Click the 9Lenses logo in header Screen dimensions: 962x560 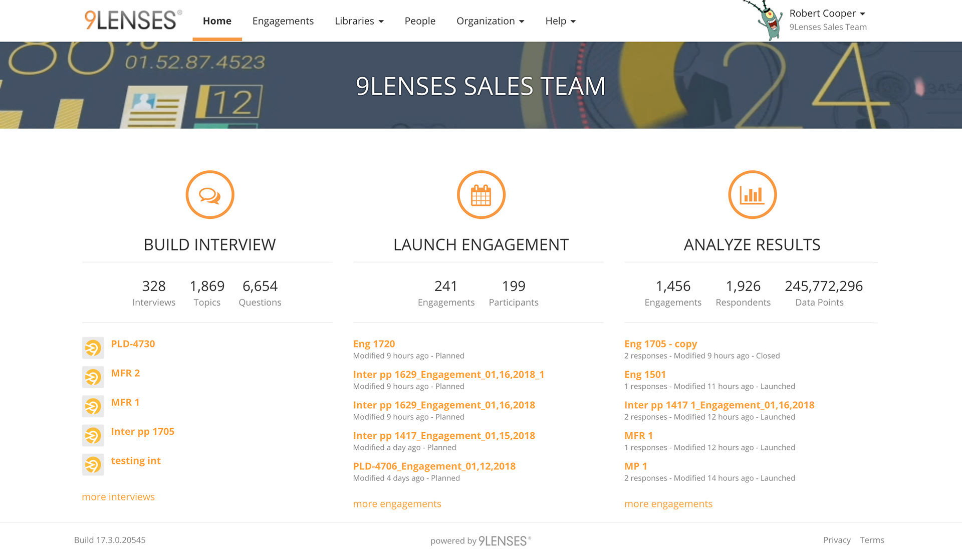pyautogui.click(x=133, y=20)
